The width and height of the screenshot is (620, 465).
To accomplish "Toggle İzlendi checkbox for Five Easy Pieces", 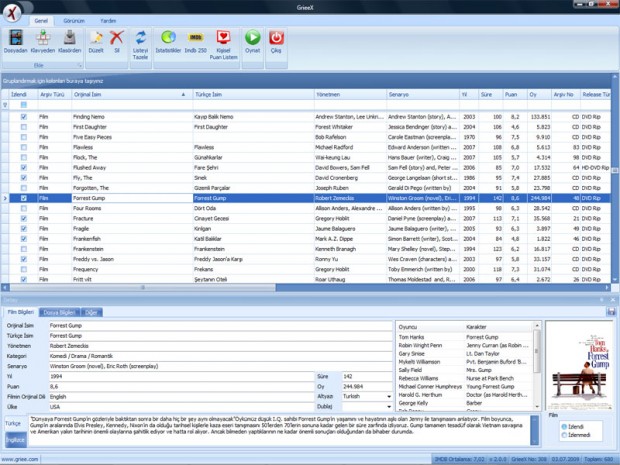I will pyautogui.click(x=24, y=137).
